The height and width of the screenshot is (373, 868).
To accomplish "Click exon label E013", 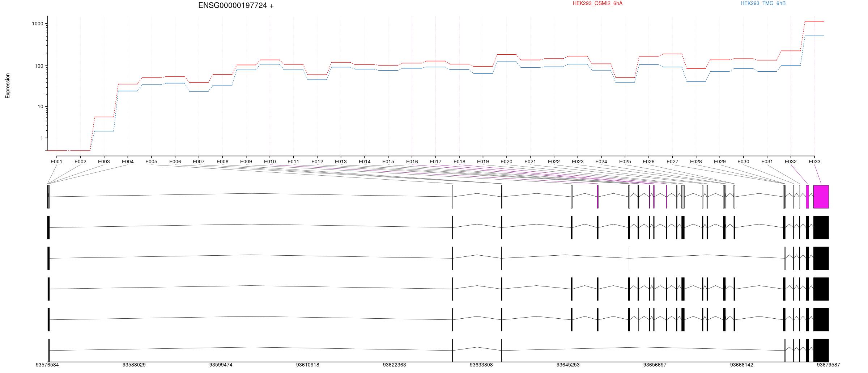I will tap(341, 162).
